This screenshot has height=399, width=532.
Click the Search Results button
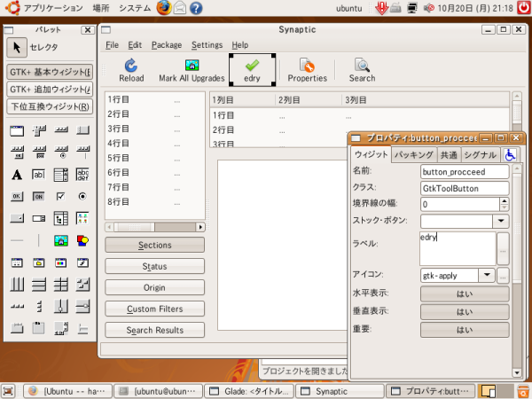[x=154, y=330]
